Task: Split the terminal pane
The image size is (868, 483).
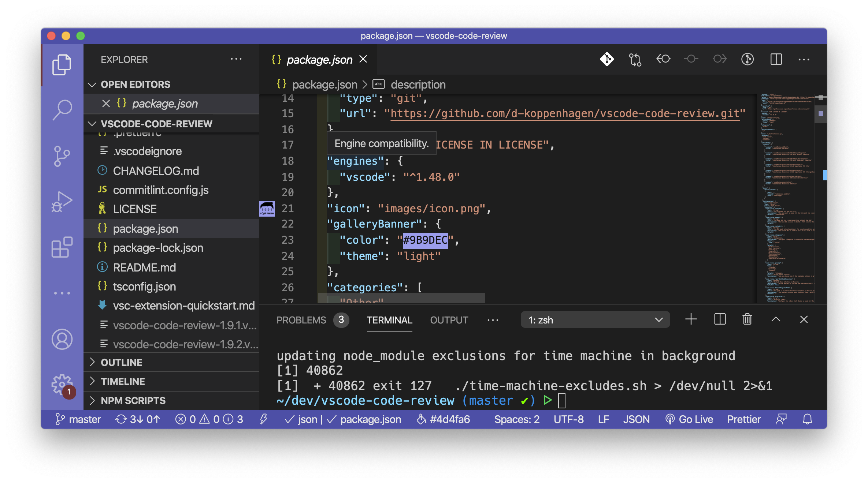Action: [720, 319]
